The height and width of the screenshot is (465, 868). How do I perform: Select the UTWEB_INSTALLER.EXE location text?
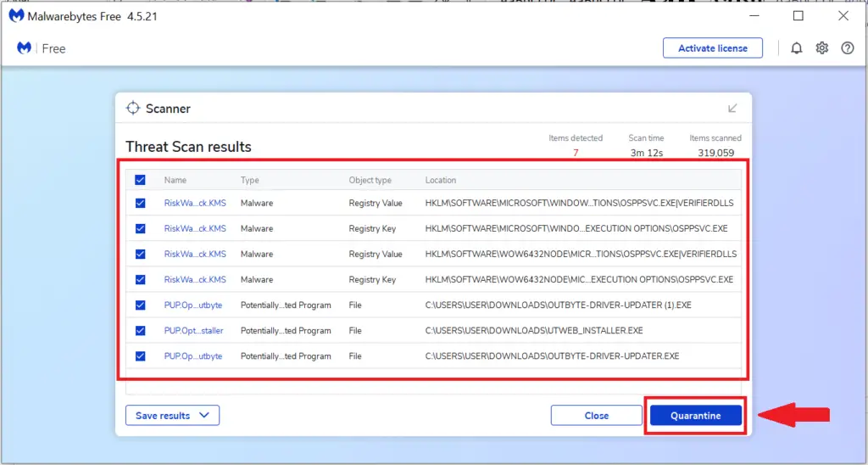pyautogui.click(x=534, y=331)
